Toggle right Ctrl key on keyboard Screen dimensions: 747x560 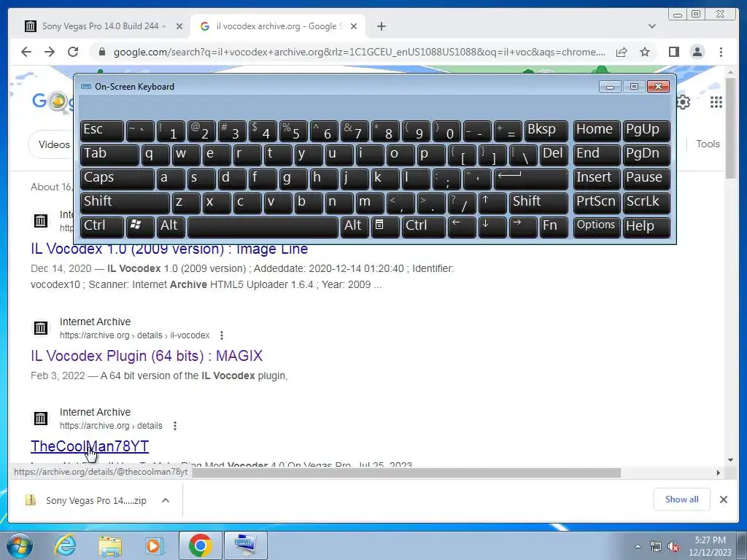423,226
